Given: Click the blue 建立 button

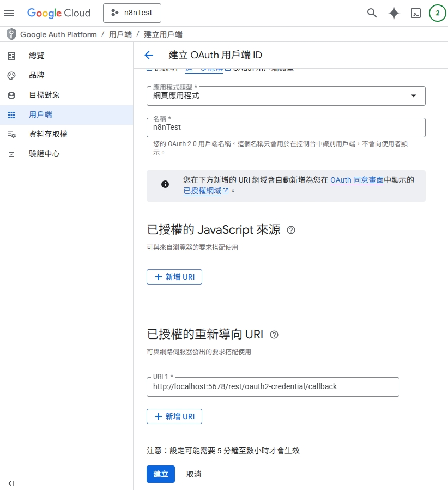Looking at the screenshot, I should point(161,474).
